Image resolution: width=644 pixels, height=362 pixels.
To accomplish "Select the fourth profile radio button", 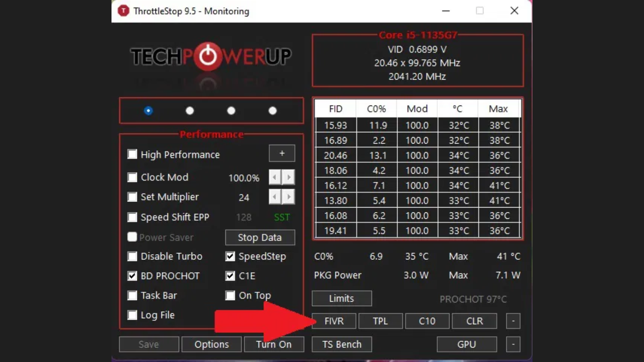I will coord(272,111).
